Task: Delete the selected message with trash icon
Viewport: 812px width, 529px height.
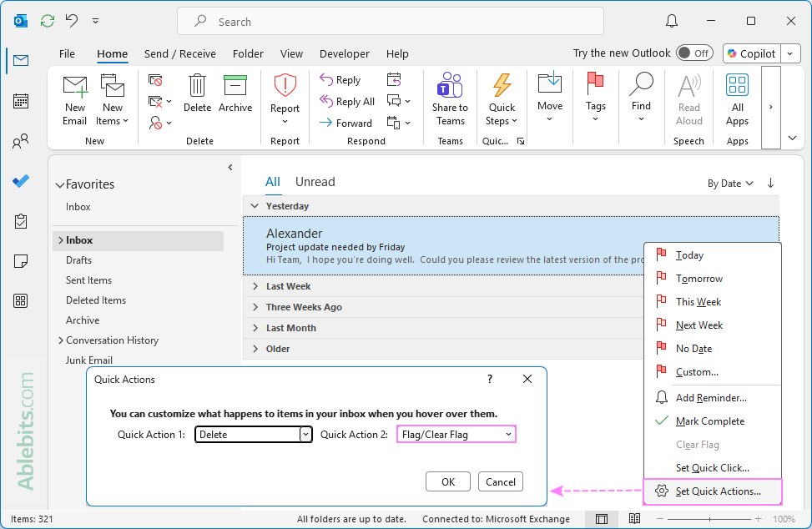Action: tap(197, 93)
